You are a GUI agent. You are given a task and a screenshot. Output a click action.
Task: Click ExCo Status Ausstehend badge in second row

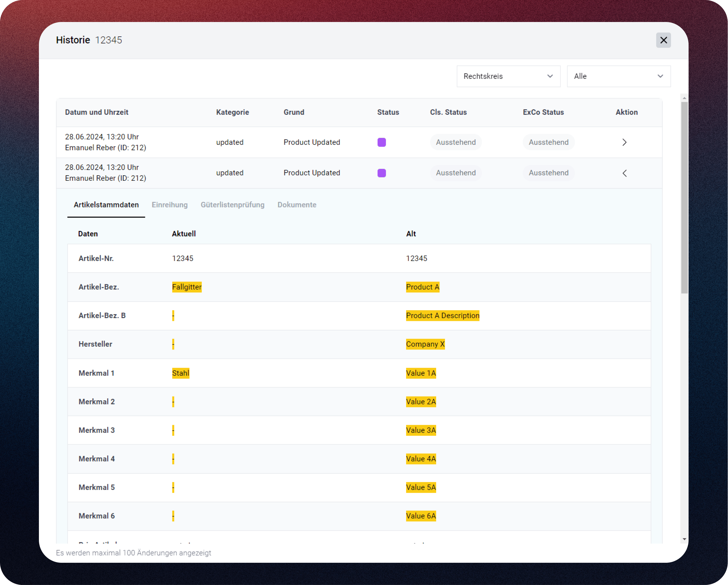tap(548, 173)
